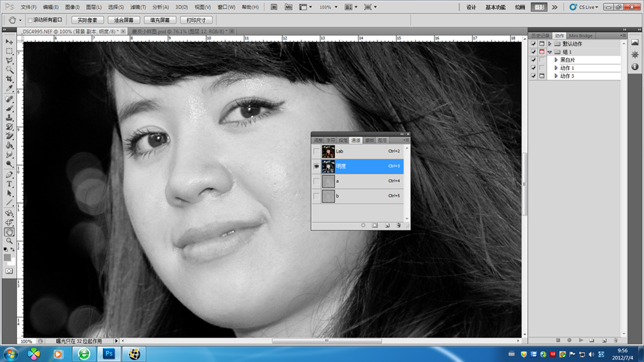Select the Zoom magnifier tool
Screen dimensions: 644x362
click(x=9, y=240)
